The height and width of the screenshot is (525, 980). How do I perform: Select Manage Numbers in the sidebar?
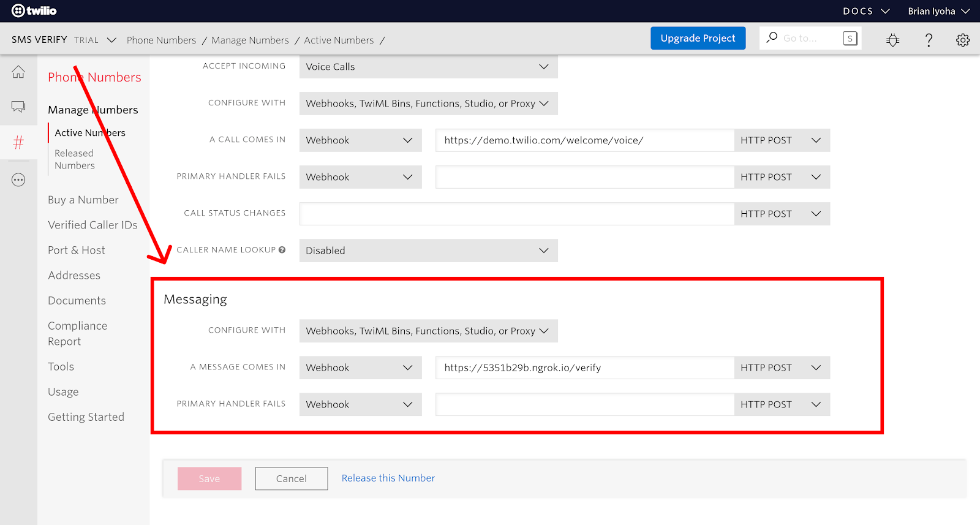click(93, 110)
